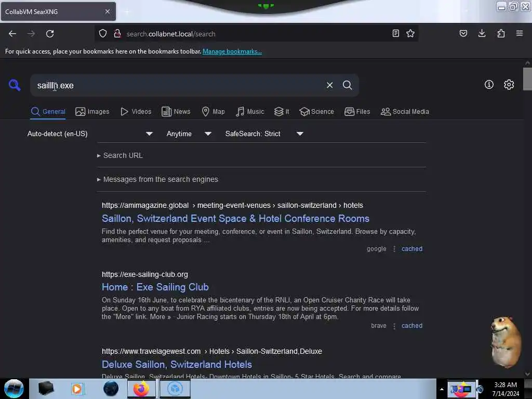
Task: Open the black box taskbar icon
Action: 46,389
